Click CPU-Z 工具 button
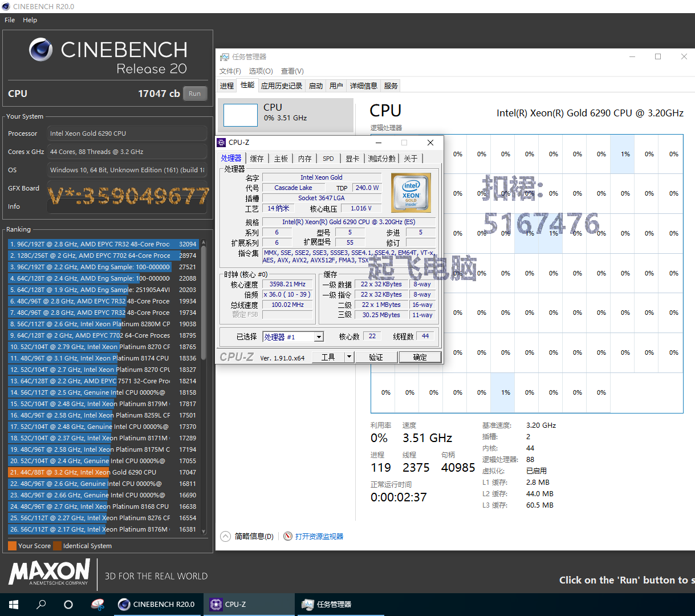 328,357
